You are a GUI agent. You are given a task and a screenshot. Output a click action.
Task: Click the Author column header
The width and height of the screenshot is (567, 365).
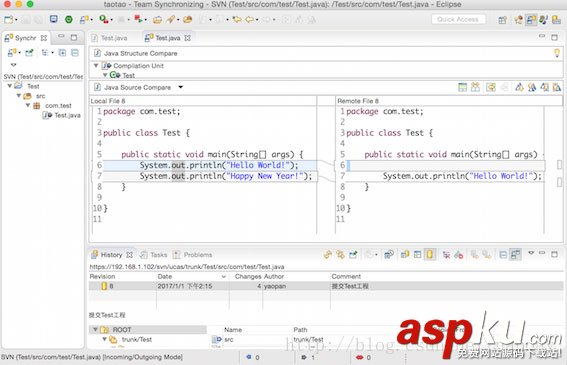point(274,276)
